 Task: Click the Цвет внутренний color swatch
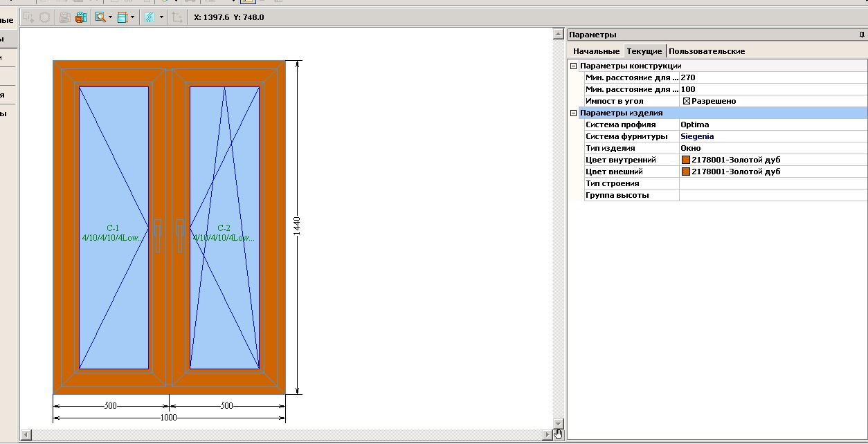pyautogui.click(x=686, y=160)
